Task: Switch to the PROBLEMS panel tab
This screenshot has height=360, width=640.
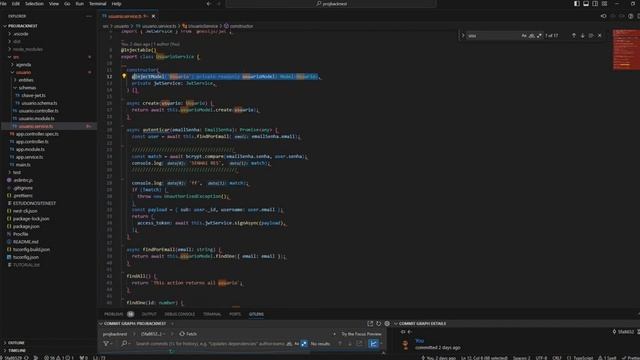Action: pyautogui.click(x=113, y=314)
